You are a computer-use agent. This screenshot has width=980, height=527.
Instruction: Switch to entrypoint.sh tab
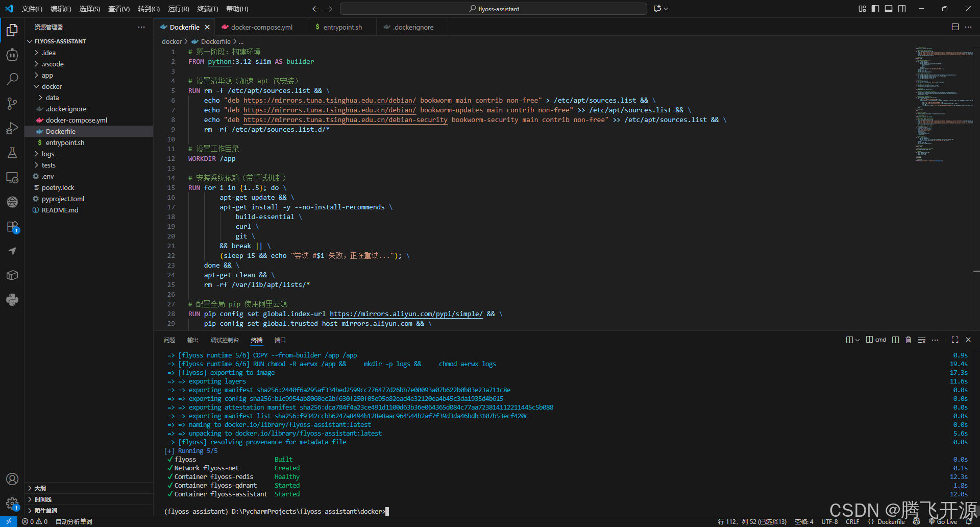click(342, 27)
